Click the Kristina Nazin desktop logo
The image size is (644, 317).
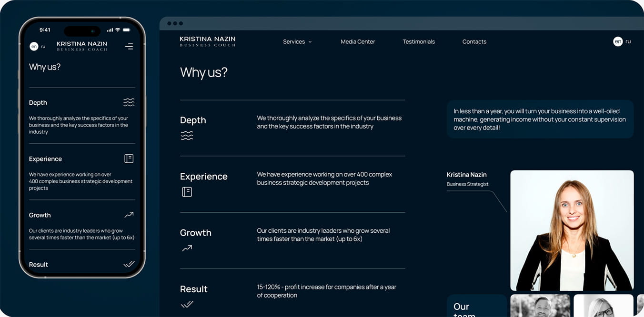208,41
